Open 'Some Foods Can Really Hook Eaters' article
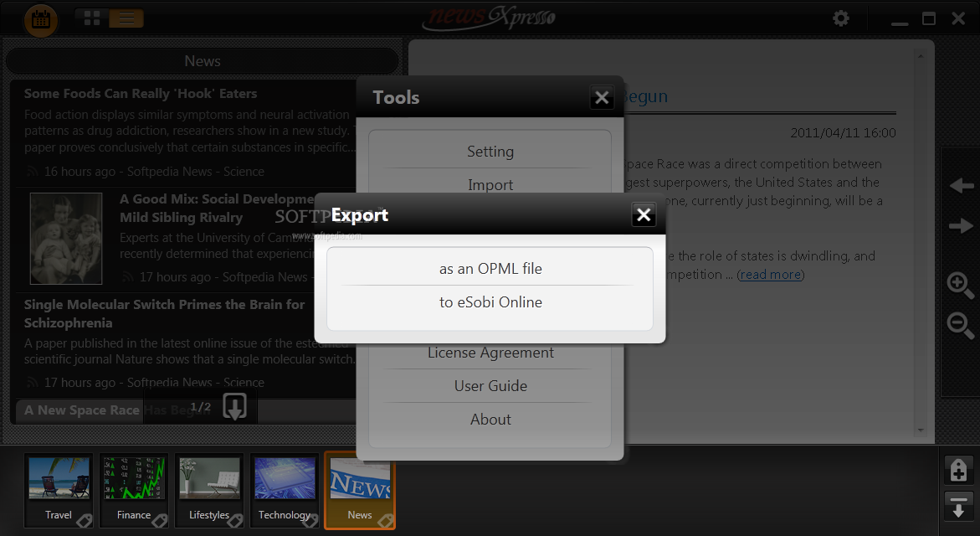Image resolution: width=980 pixels, height=536 pixels. tap(141, 94)
